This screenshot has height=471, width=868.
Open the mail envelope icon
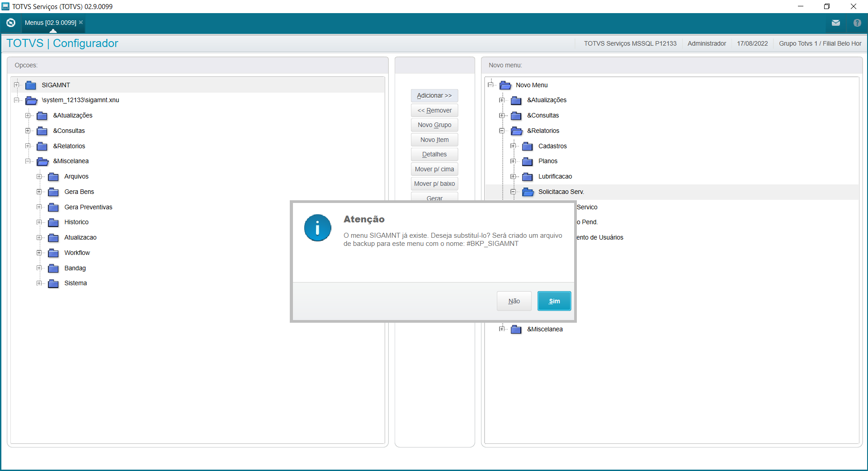(x=835, y=23)
